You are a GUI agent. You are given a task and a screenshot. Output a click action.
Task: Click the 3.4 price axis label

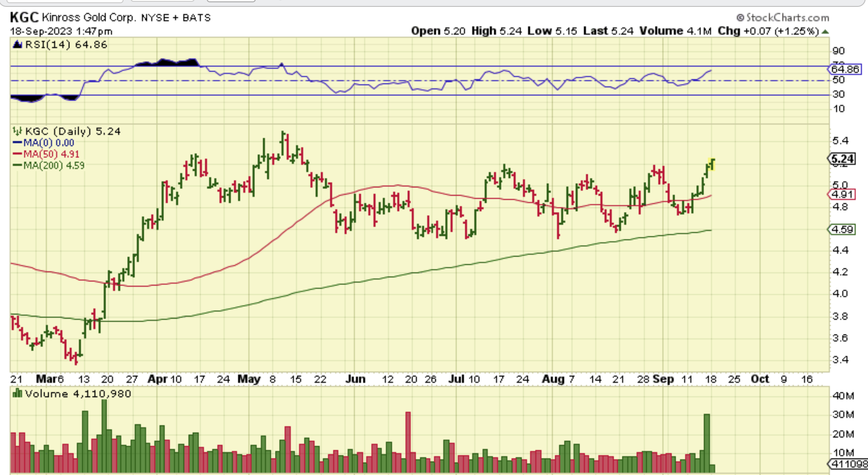click(x=840, y=359)
